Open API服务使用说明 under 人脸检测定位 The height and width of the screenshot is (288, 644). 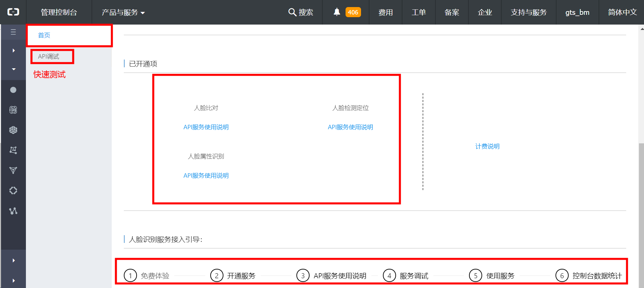[350, 127]
